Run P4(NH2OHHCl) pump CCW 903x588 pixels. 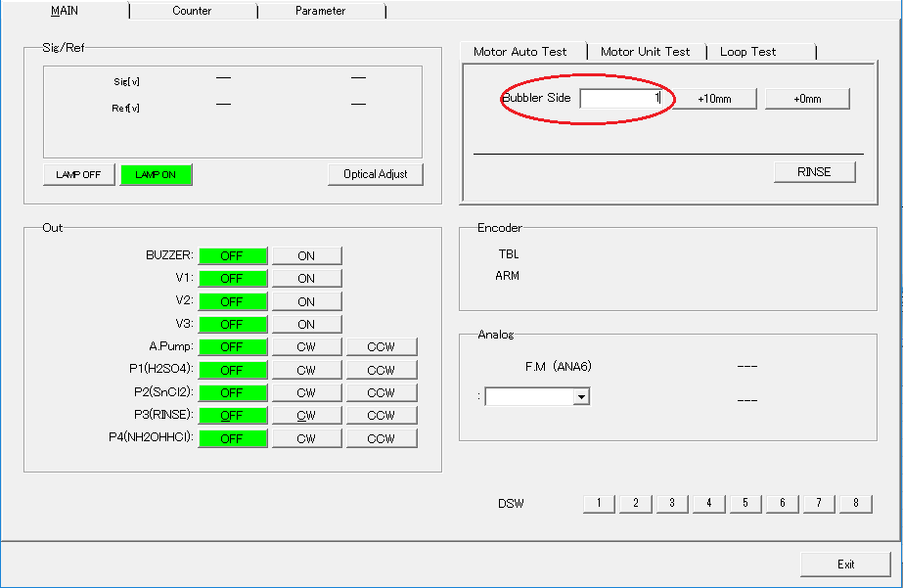click(x=382, y=438)
